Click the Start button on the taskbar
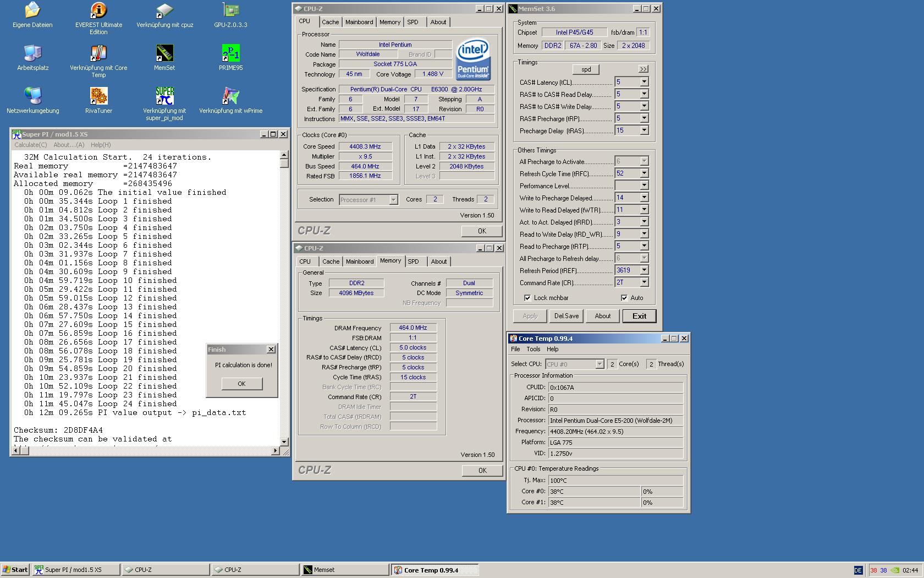This screenshot has height=578, width=924. click(15, 570)
